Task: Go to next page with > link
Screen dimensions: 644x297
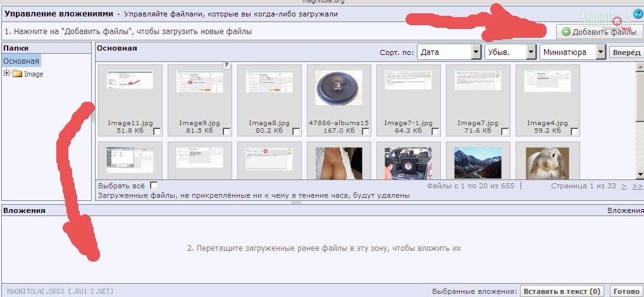Action: [x=624, y=186]
